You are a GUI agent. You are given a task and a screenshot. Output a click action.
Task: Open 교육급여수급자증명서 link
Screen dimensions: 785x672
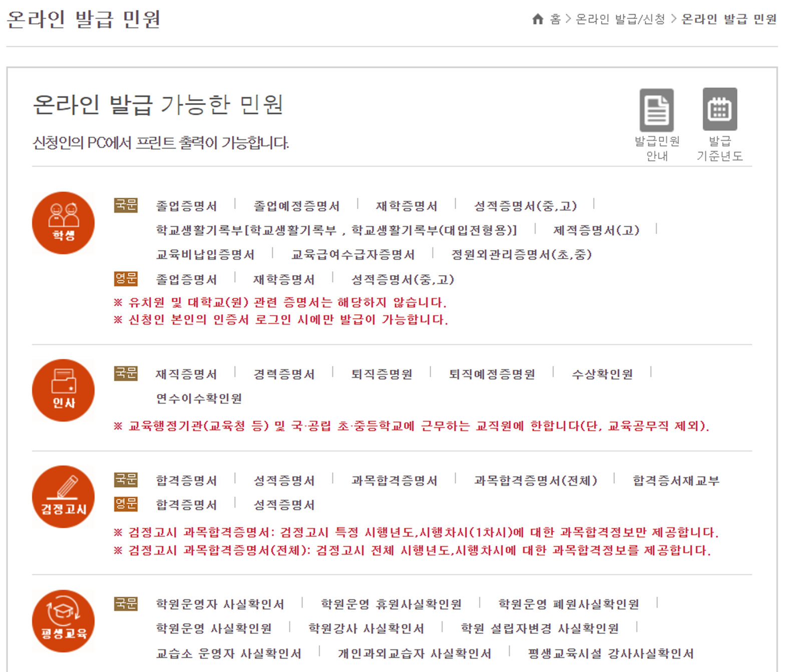coord(353,255)
